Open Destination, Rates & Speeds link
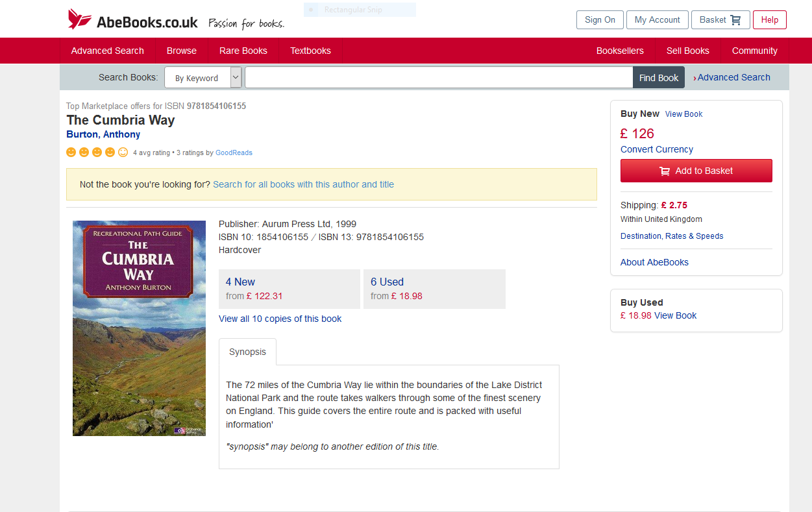This screenshot has height=512, width=812. tap(671, 236)
